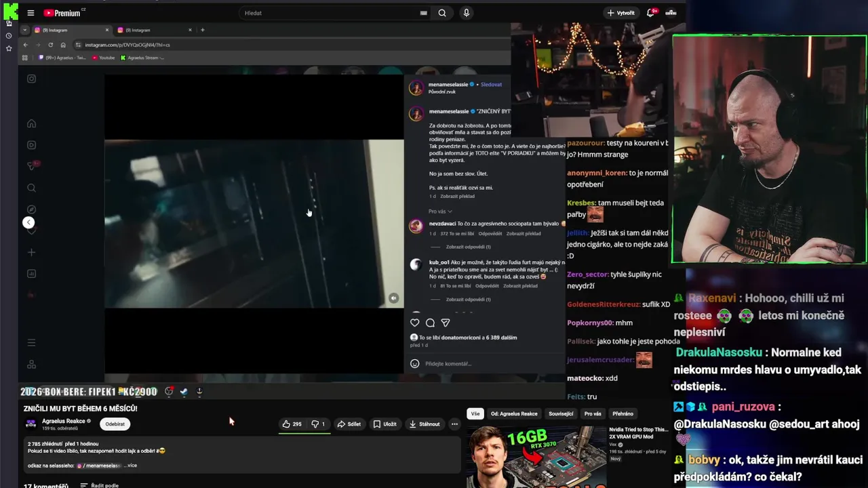Viewport: 868px width, 488px height.
Task: Expand the browser tab search dropdown
Action: 25,30
